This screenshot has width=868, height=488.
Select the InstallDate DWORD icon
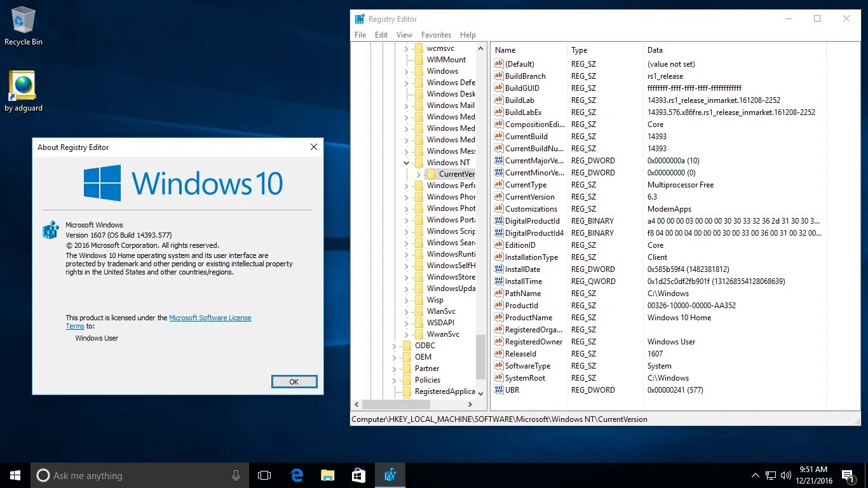point(499,269)
